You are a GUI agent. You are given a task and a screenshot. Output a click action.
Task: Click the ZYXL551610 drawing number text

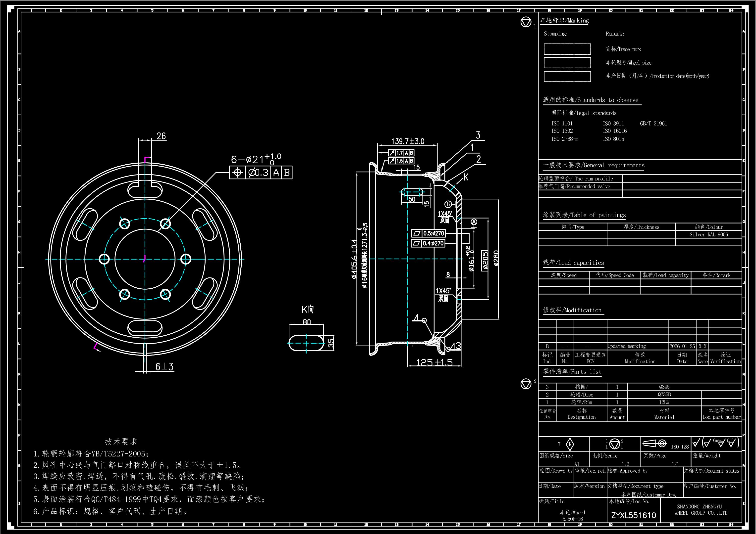(x=634, y=515)
